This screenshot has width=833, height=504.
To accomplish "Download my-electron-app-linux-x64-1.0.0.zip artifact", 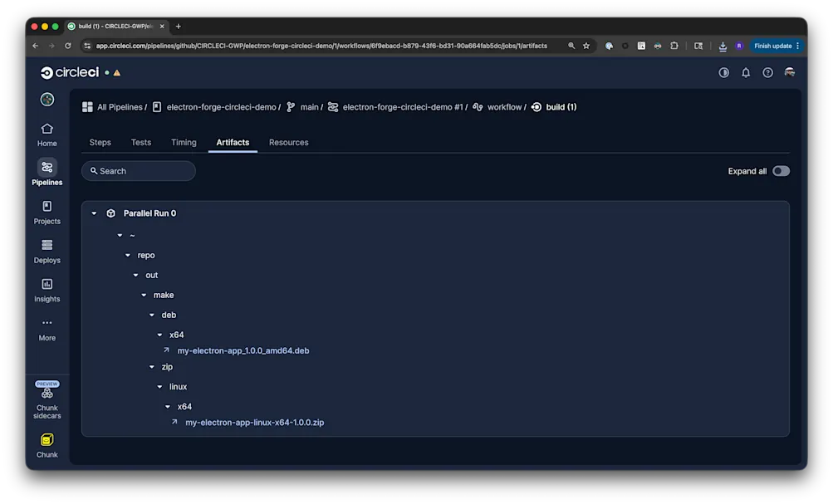I will point(254,423).
